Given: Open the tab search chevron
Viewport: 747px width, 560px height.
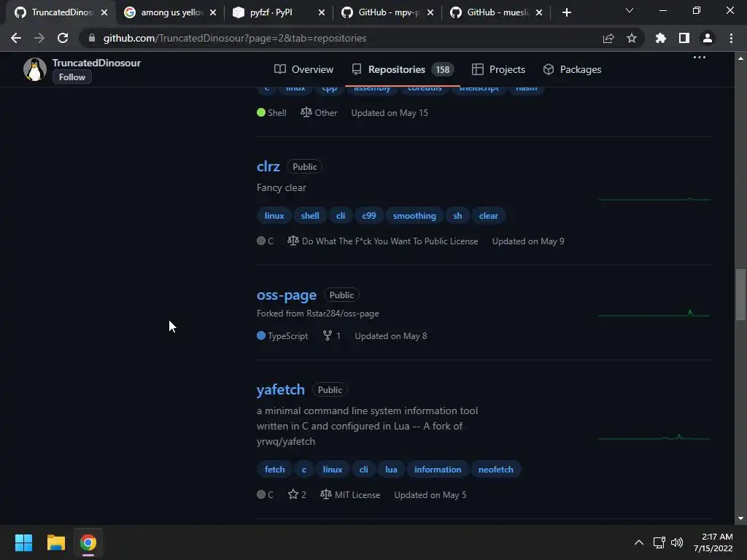Looking at the screenshot, I should [630, 10].
